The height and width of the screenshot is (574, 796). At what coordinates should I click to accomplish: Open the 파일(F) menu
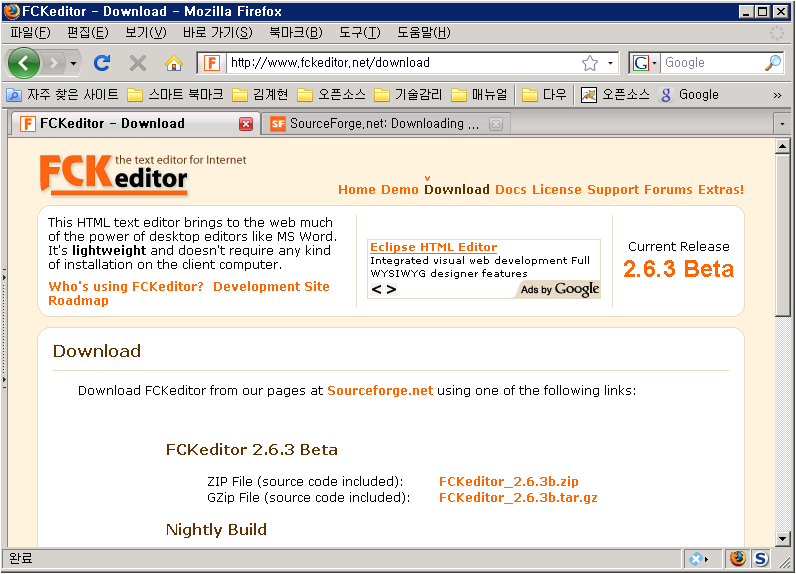point(30,33)
